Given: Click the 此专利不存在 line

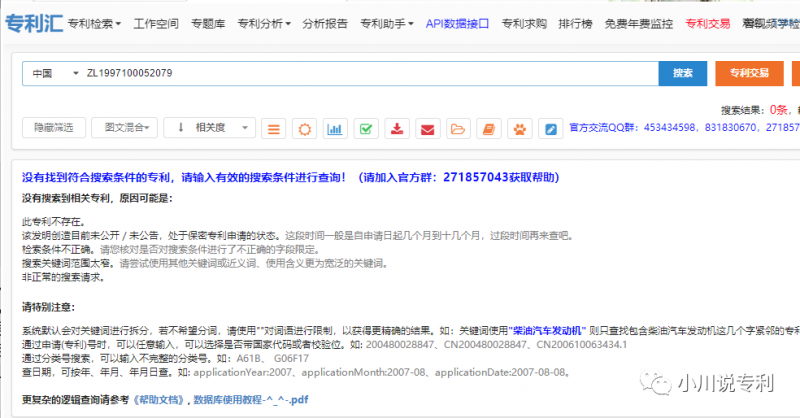Looking at the screenshot, I should (54, 222).
